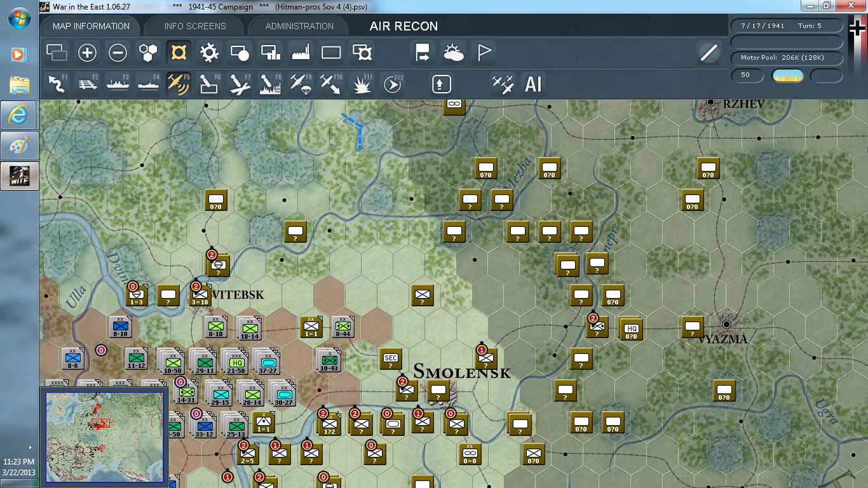Select the green unit counter 25-13
868x488 pixels.
pyautogui.click(x=236, y=425)
